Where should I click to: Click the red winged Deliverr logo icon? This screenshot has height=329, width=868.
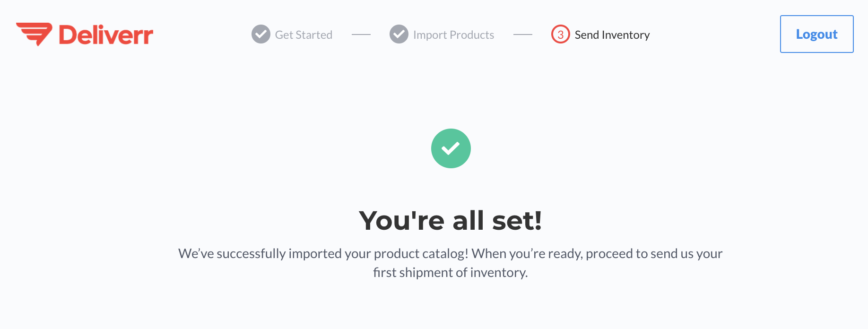pos(35,34)
